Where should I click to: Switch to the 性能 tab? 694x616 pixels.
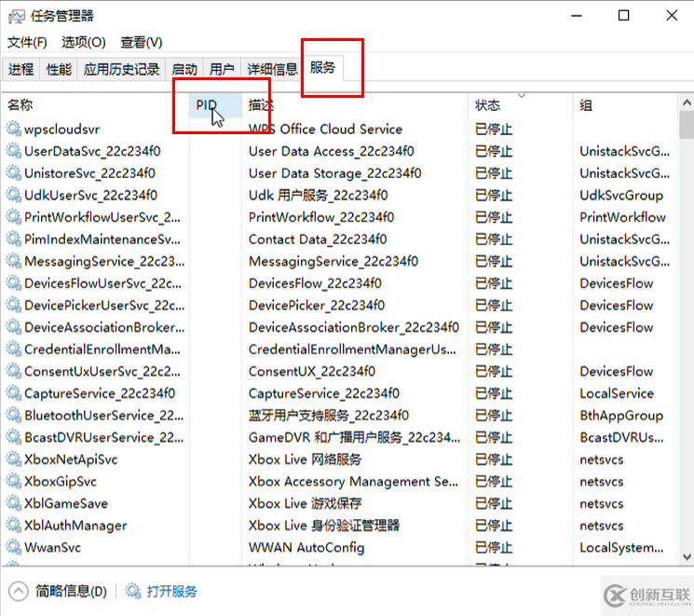coord(59,70)
